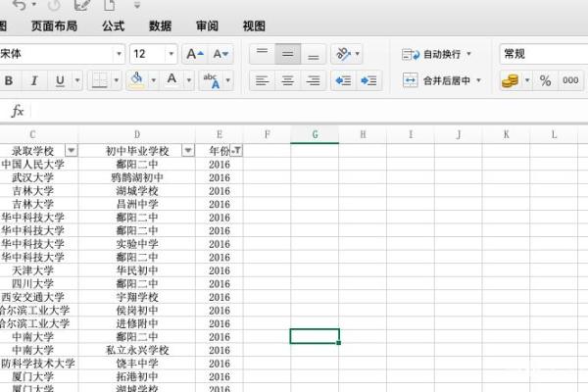Open the 合并后居中 dropdown arrow
This screenshot has width=588, height=392.
click(478, 80)
